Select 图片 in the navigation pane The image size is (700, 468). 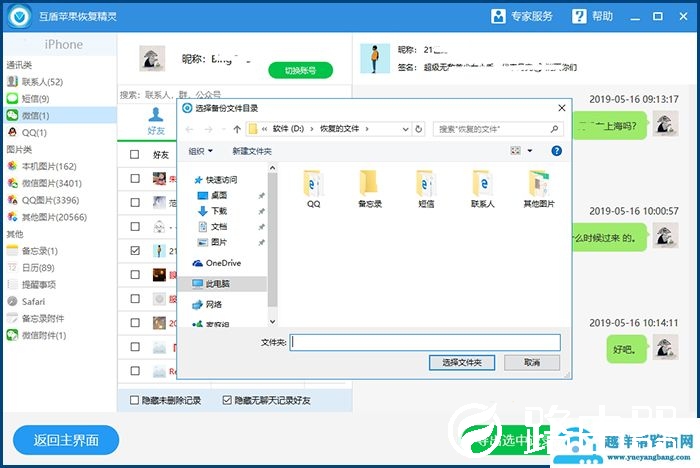(x=212, y=242)
